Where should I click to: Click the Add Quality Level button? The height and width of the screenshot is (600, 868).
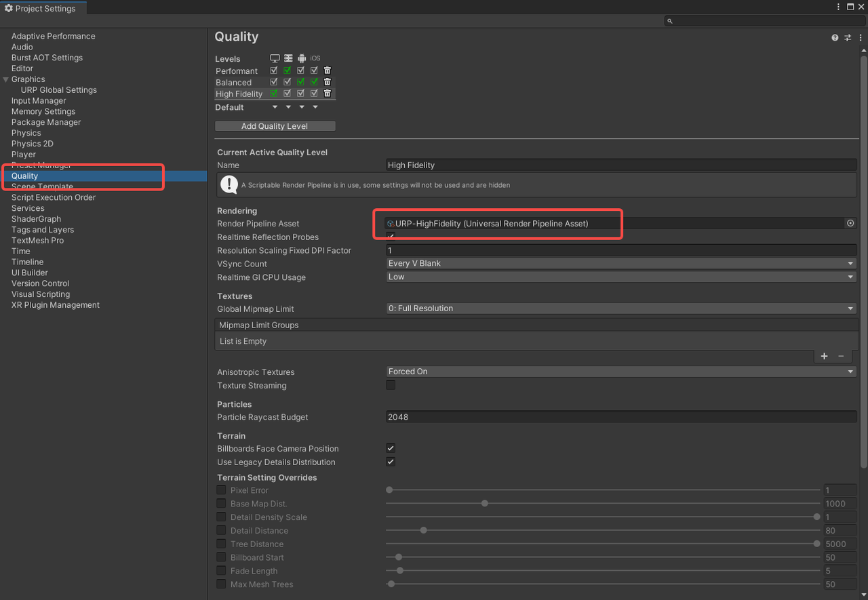point(275,126)
